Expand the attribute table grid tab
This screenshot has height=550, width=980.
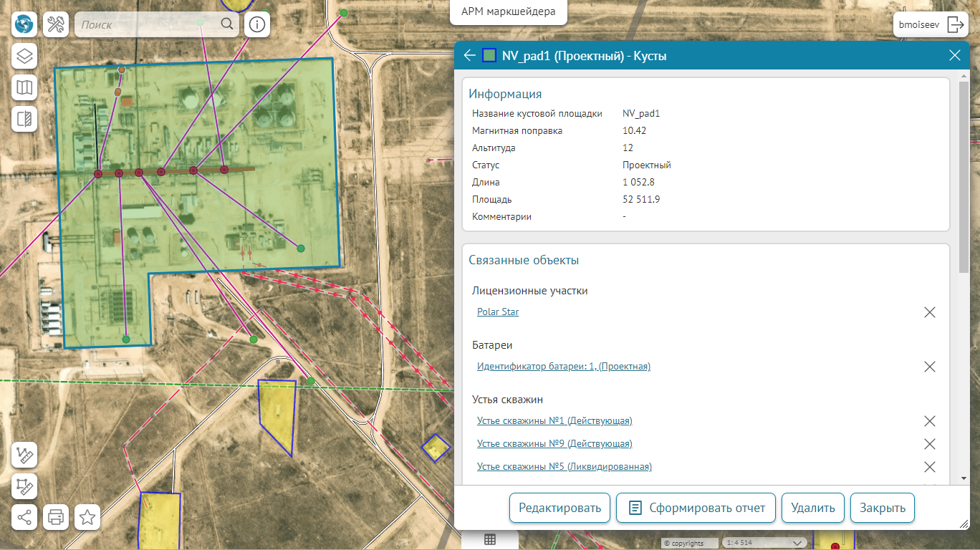[490, 539]
